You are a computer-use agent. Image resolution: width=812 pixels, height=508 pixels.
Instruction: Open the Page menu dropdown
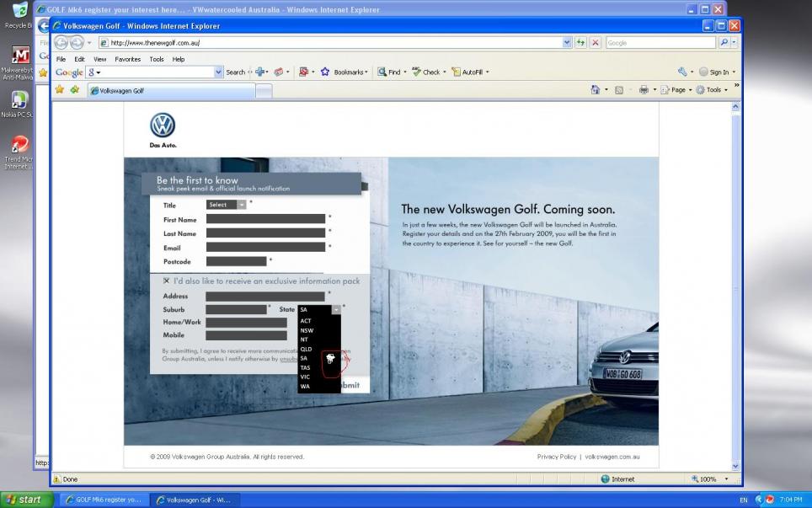[677, 89]
